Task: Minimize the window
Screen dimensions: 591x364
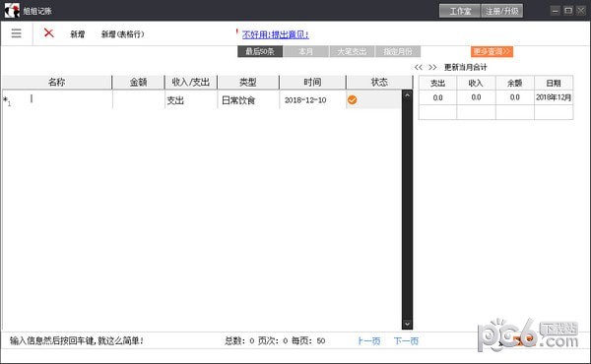Action: point(556,11)
